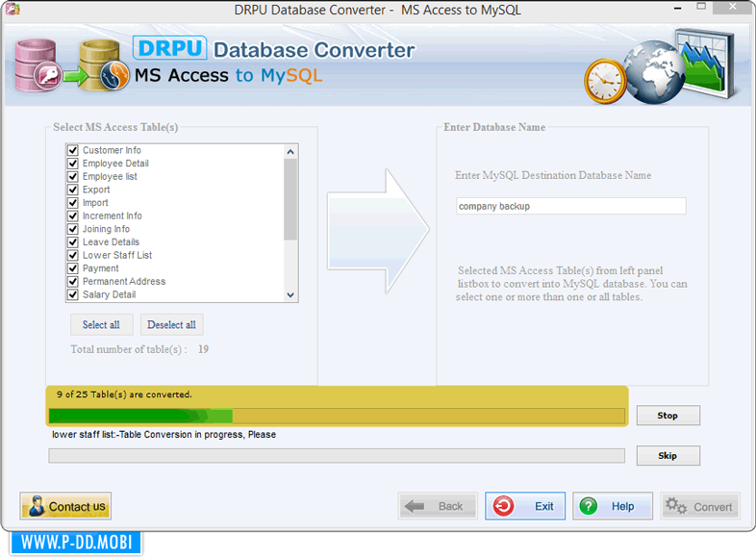Minimize the Database Converter window
756x558 pixels.
click(677, 9)
